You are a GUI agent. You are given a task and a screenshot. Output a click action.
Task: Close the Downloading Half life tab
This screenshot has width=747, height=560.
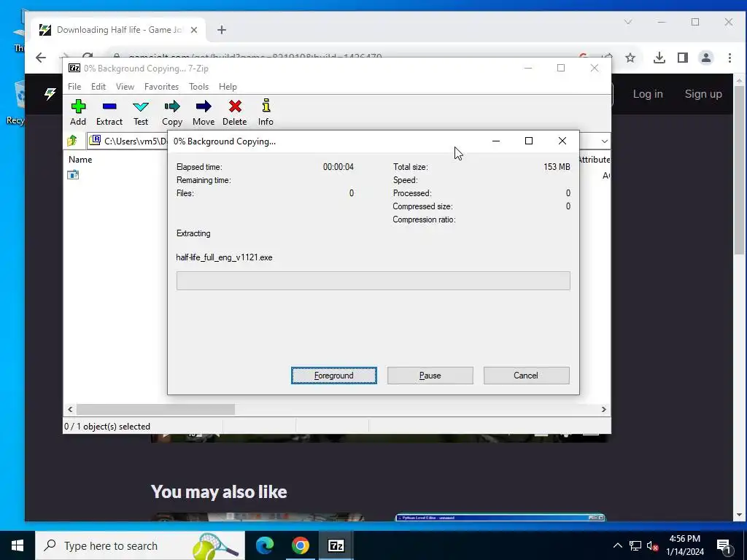[x=194, y=30]
